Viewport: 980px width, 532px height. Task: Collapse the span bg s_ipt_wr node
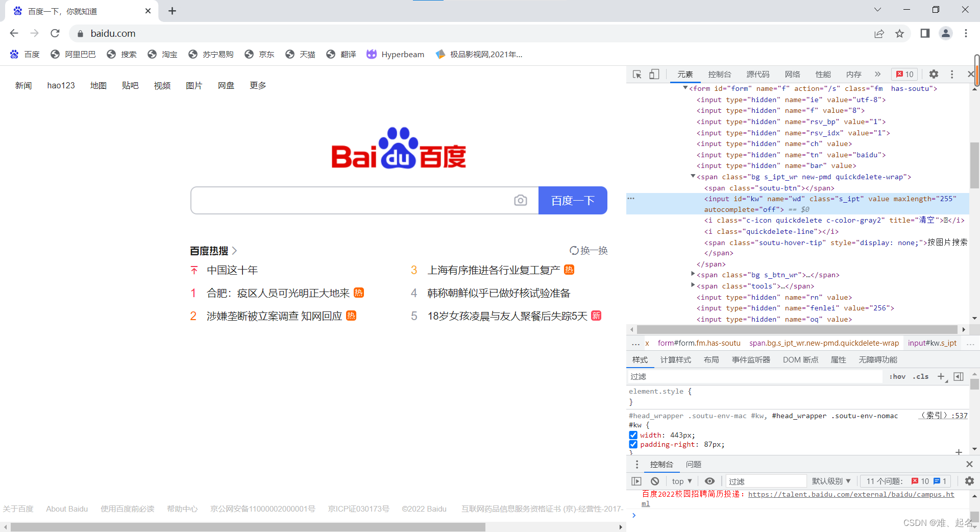pyautogui.click(x=693, y=176)
